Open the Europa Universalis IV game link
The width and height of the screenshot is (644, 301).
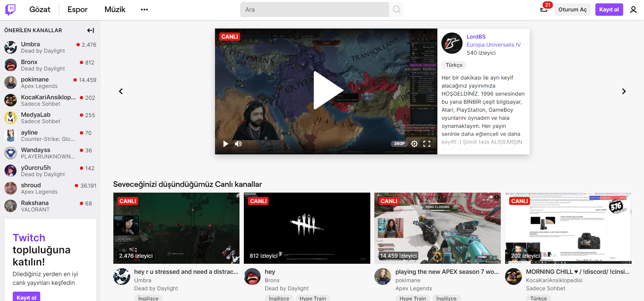click(x=494, y=45)
